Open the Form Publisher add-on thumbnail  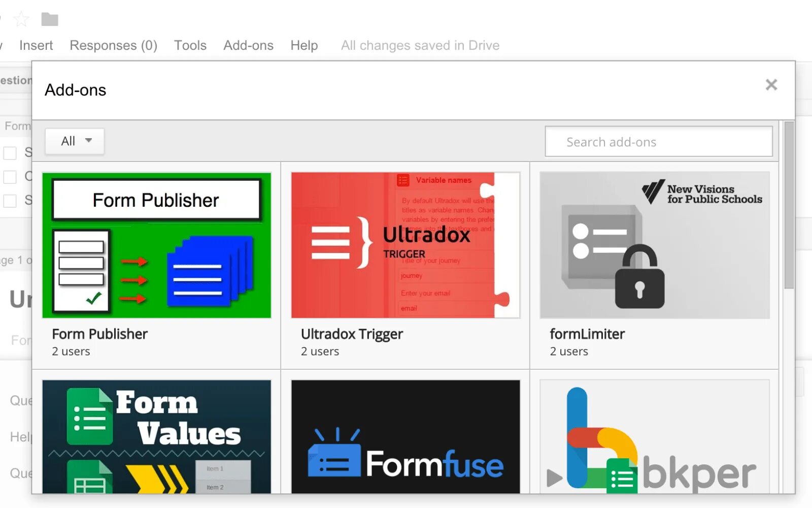pos(157,245)
